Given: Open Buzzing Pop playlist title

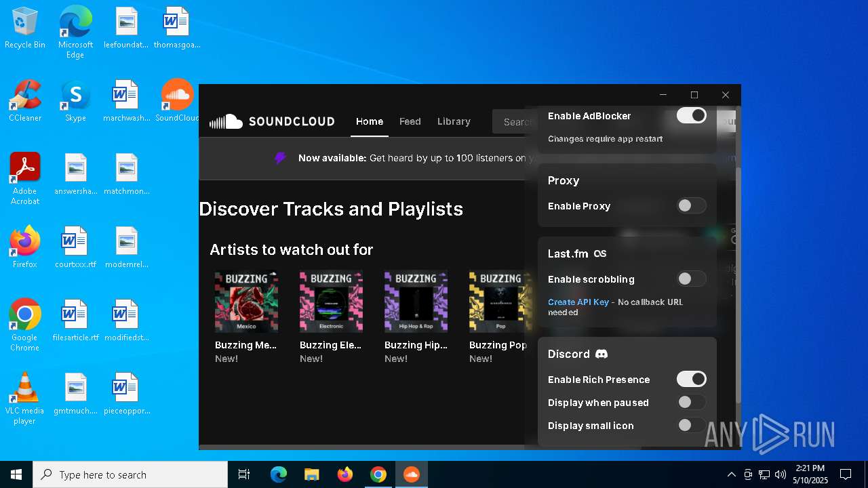Looking at the screenshot, I should coord(498,345).
